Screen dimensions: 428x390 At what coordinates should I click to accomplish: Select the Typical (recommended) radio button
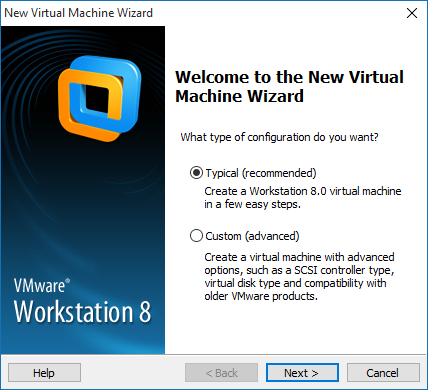click(x=196, y=173)
